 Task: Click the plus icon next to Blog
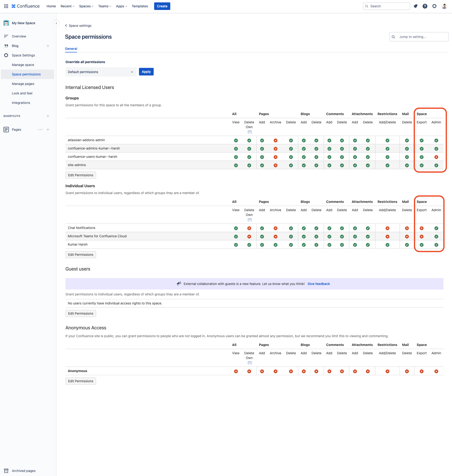click(x=48, y=46)
